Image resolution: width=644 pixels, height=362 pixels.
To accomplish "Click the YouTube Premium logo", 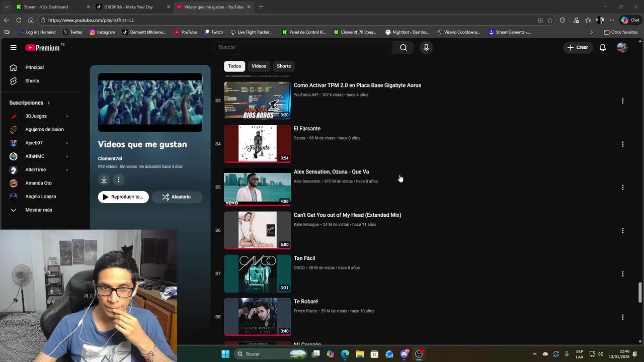I will [x=43, y=48].
